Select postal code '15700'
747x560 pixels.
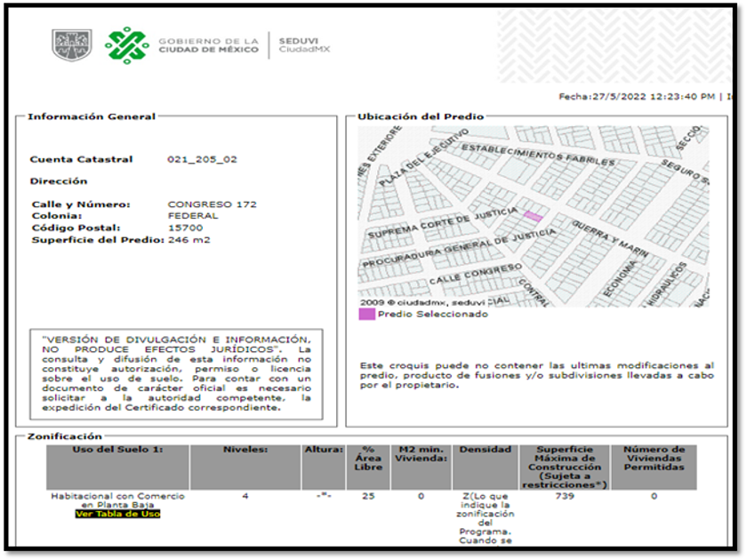pyautogui.click(x=185, y=228)
